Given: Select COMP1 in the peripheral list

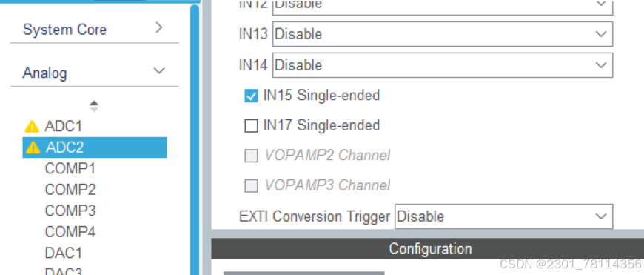Looking at the screenshot, I should tap(70, 168).
